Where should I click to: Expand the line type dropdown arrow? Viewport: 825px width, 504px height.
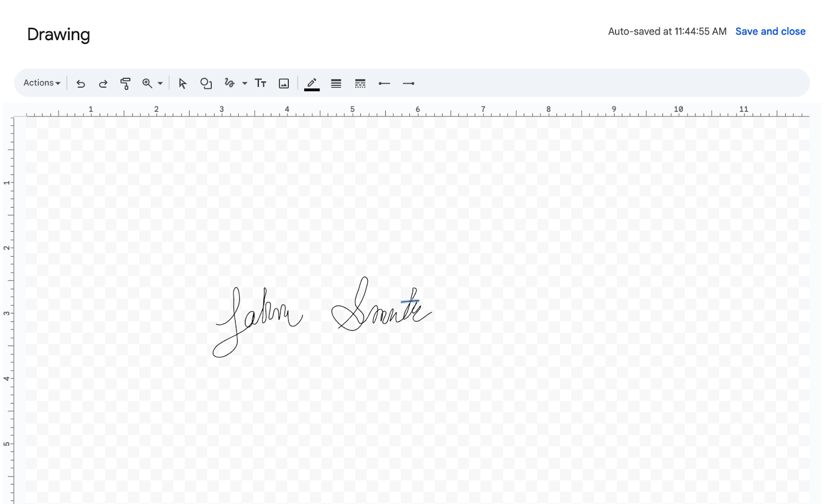click(245, 83)
